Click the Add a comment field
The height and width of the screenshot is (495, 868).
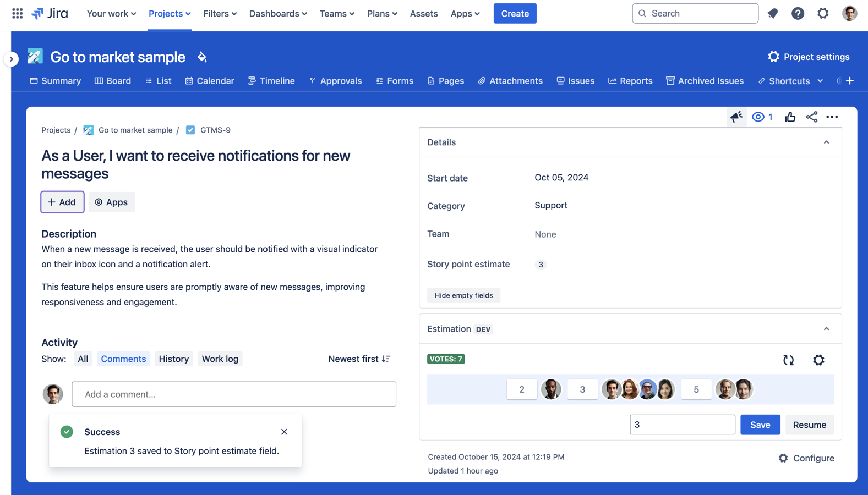234,394
